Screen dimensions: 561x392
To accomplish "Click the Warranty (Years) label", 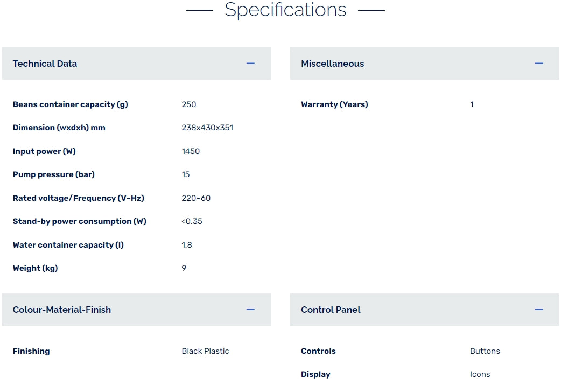I will 334,104.
